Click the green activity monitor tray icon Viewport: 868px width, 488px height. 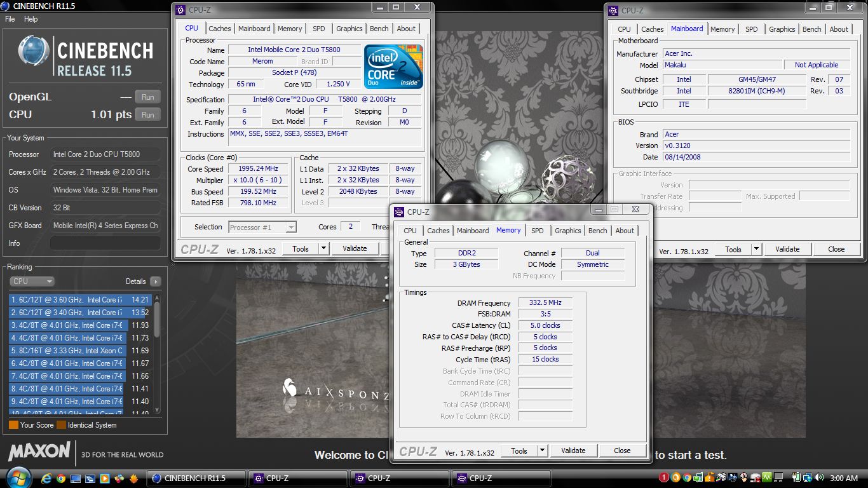click(x=767, y=477)
